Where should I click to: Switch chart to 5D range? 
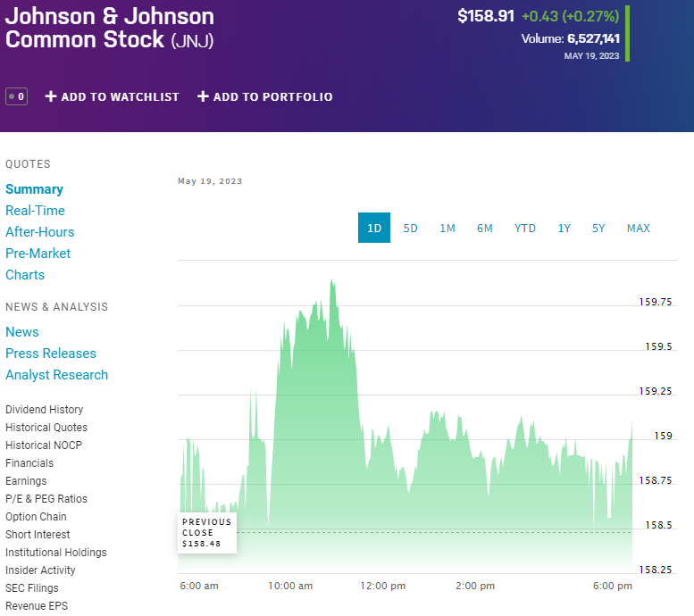[x=410, y=228]
